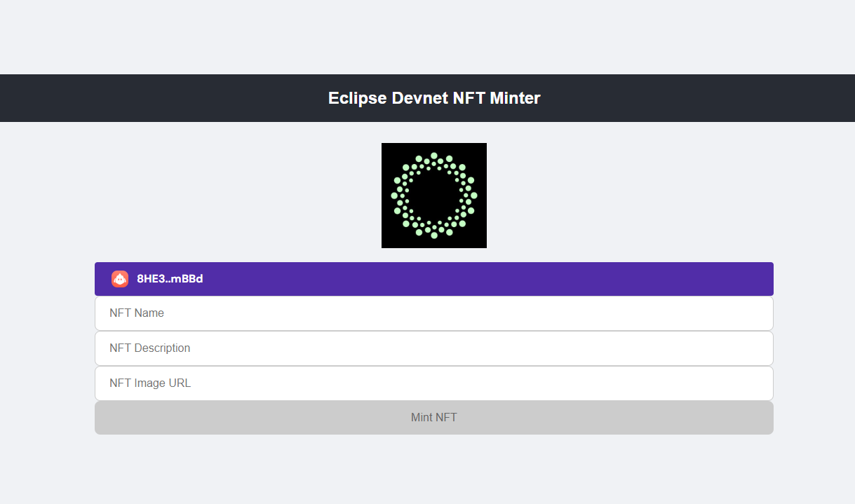Viewport: 855px width, 504px height.
Task: Click the NFT Description placeholder text
Action: point(149,348)
